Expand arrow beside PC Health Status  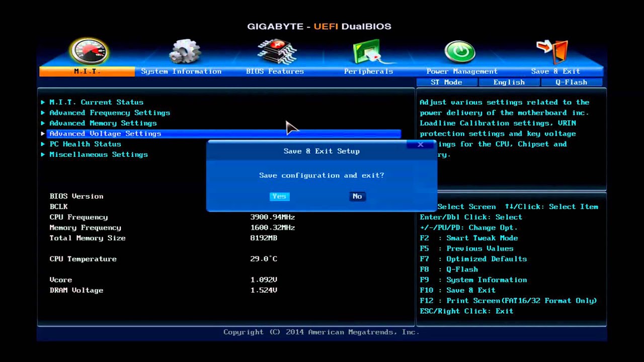[43, 144]
